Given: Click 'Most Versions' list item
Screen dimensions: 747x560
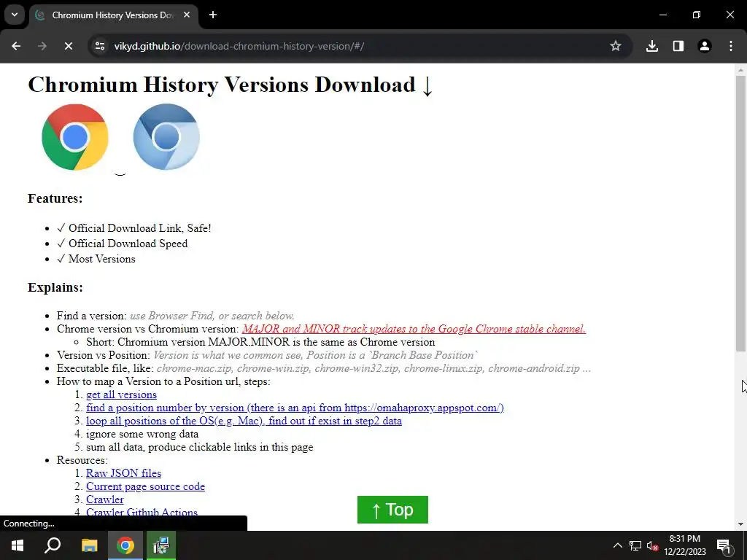Looking at the screenshot, I should (102, 259).
